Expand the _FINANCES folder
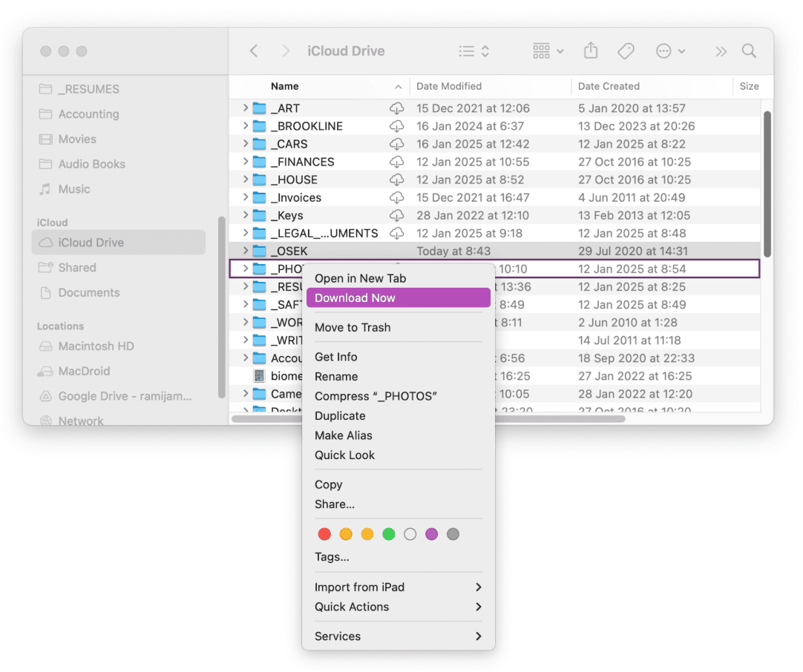 coord(246,162)
